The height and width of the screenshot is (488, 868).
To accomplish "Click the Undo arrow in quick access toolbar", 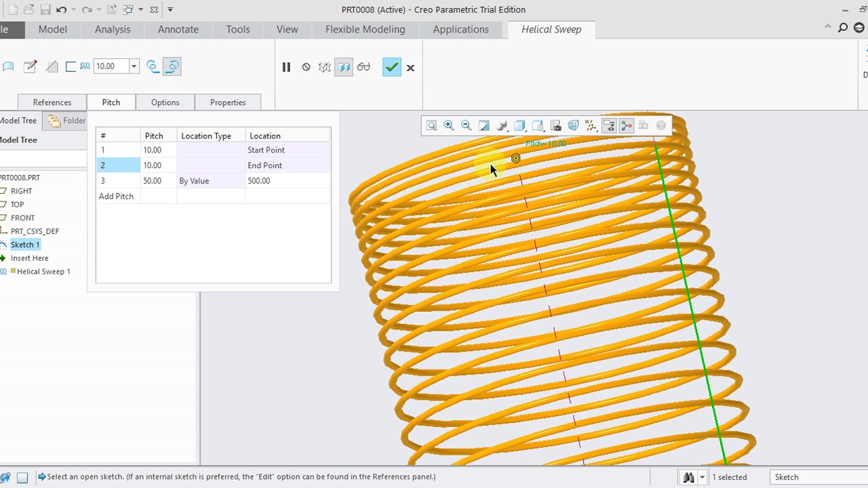I will click(x=61, y=9).
